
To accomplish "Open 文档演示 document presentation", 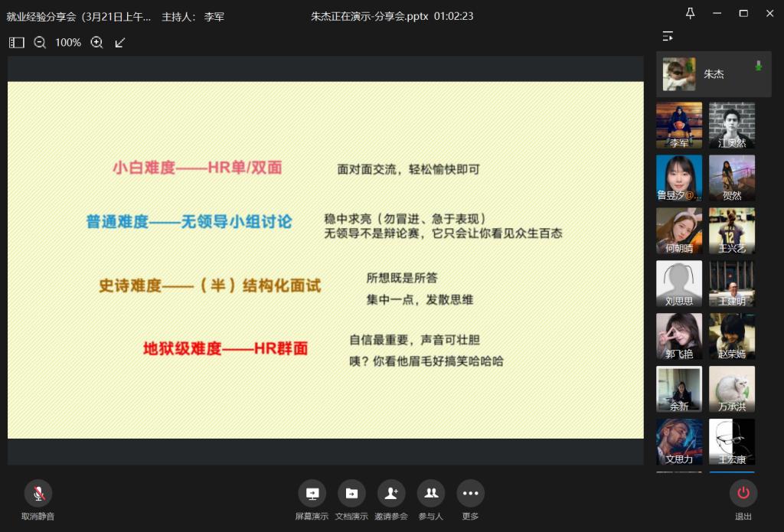I will [x=351, y=494].
